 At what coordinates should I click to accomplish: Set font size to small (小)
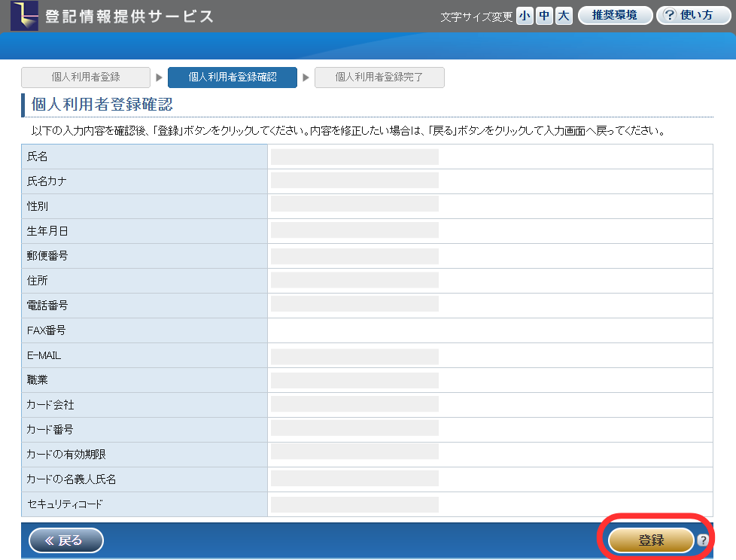pyautogui.click(x=525, y=16)
